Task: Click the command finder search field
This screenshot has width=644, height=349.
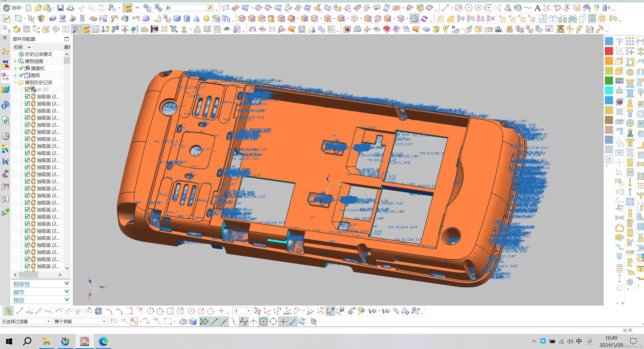Action: click(186, 8)
